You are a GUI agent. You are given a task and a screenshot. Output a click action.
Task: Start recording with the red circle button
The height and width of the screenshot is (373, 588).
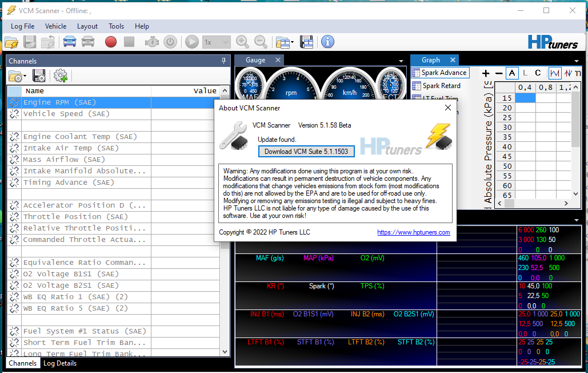click(111, 42)
